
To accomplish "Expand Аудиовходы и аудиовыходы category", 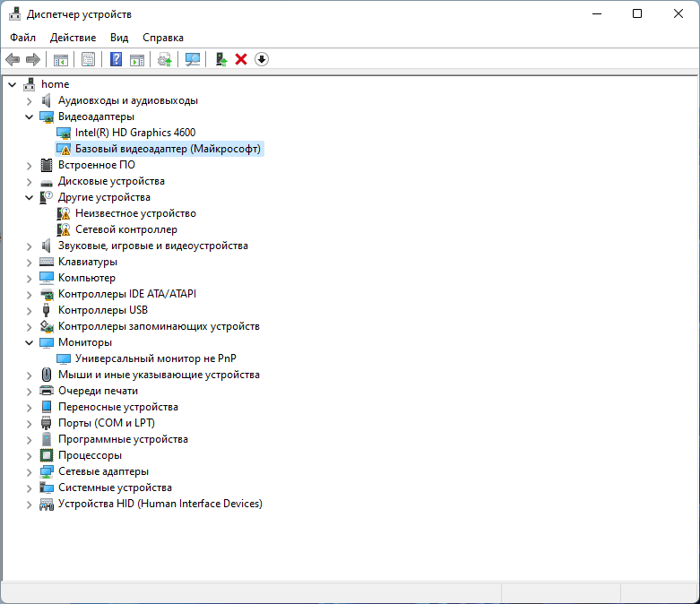I will 29,101.
